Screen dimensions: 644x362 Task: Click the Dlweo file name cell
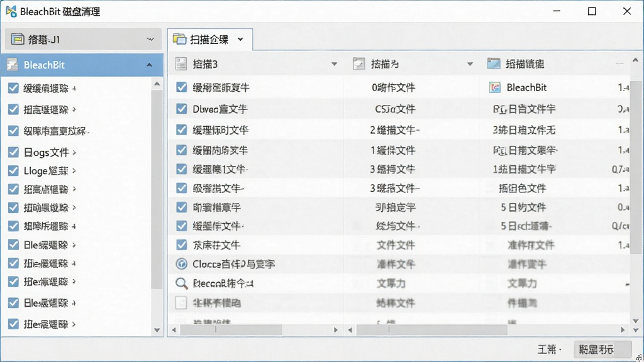[x=220, y=109]
